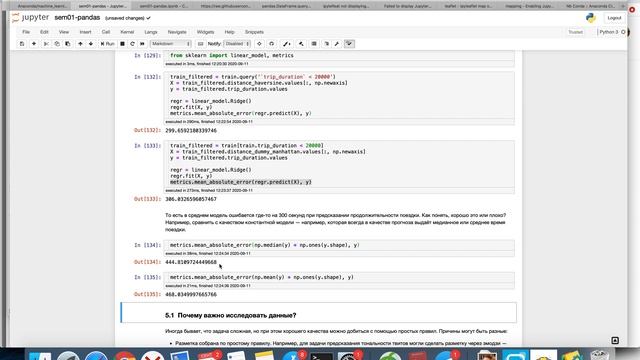Image resolution: width=640 pixels, height=360 pixels.
Task: Click the notebook title sem01-pandas
Action: [x=77, y=18]
